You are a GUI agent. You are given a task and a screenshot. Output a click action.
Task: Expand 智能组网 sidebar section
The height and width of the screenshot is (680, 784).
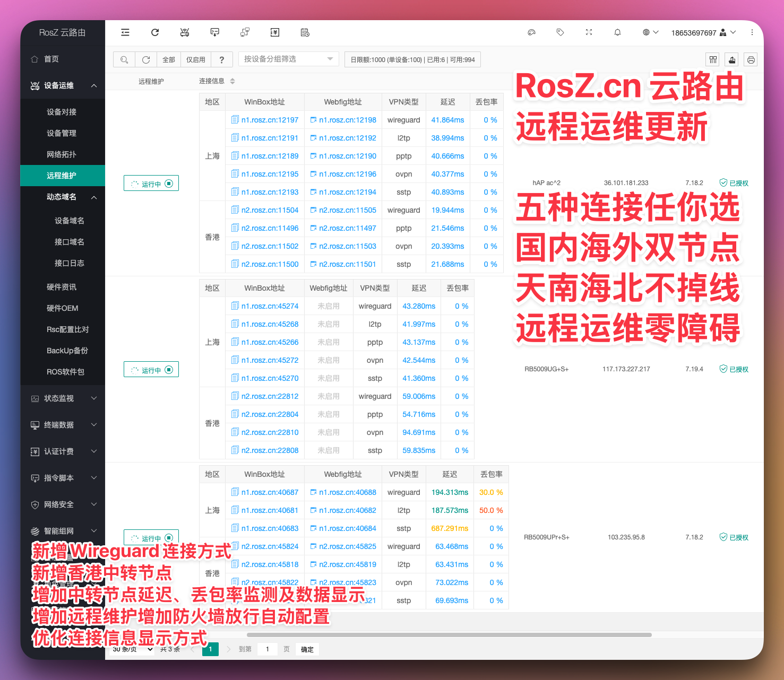pos(63,531)
